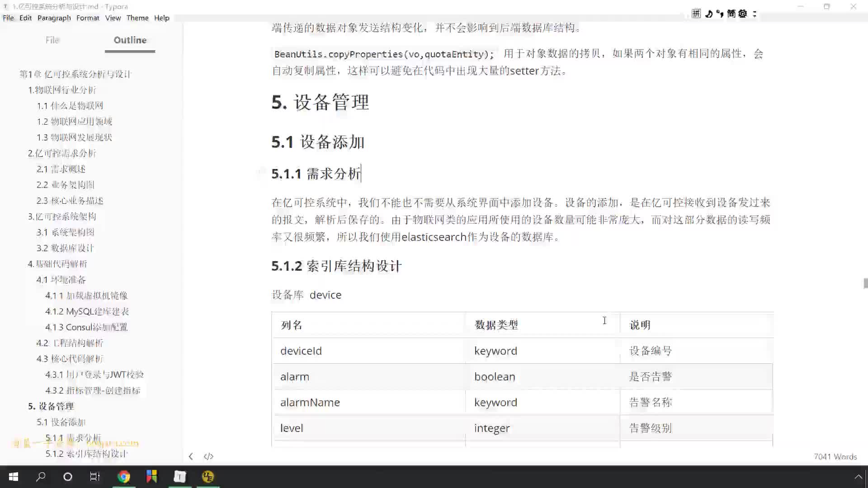Click the IME simplified Chinese 简 icon
The height and width of the screenshot is (488, 868).
[x=731, y=14]
